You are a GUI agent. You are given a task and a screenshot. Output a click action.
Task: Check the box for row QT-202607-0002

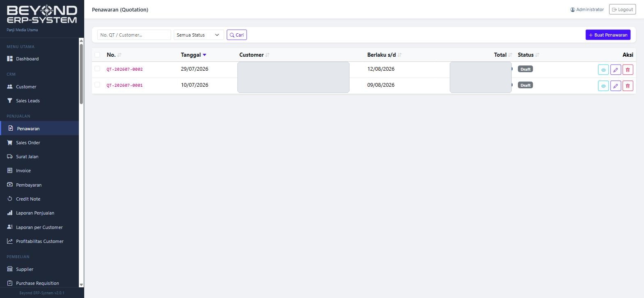click(x=97, y=69)
